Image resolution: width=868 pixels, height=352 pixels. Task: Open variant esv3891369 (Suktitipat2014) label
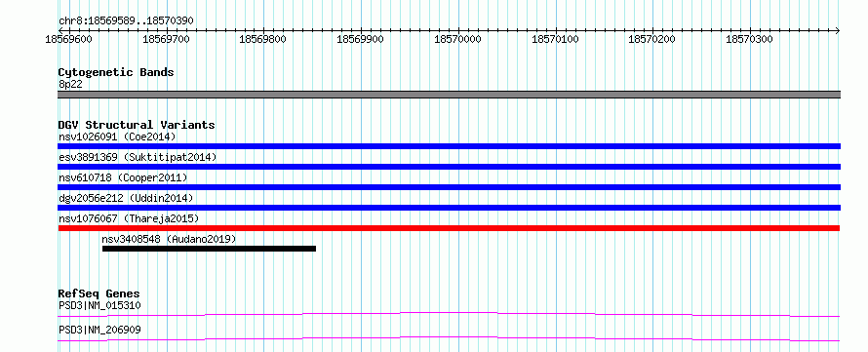138,157
